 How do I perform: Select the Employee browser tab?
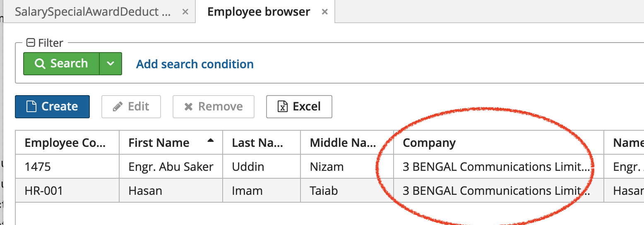(259, 12)
